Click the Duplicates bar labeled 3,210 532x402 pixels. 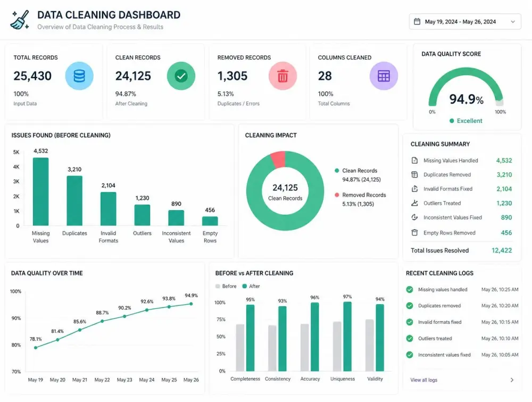(x=74, y=201)
